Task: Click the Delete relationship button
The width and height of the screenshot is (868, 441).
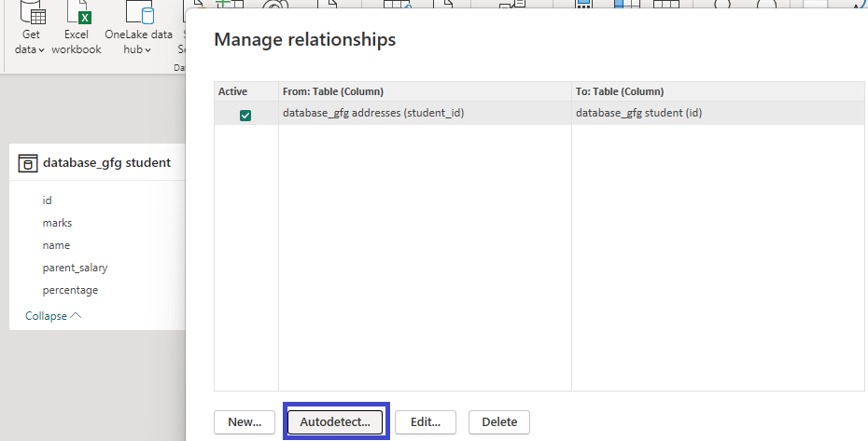Action: pyautogui.click(x=499, y=422)
